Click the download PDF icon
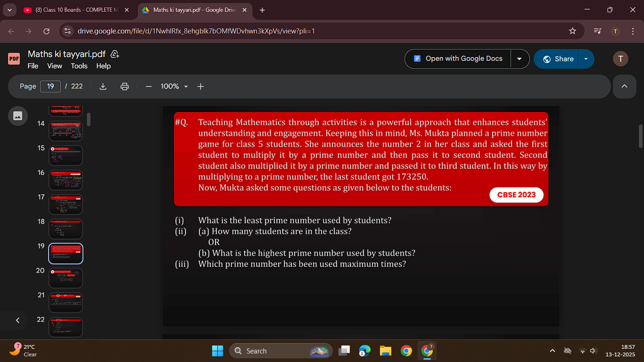The image size is (644, 362). 103,86
